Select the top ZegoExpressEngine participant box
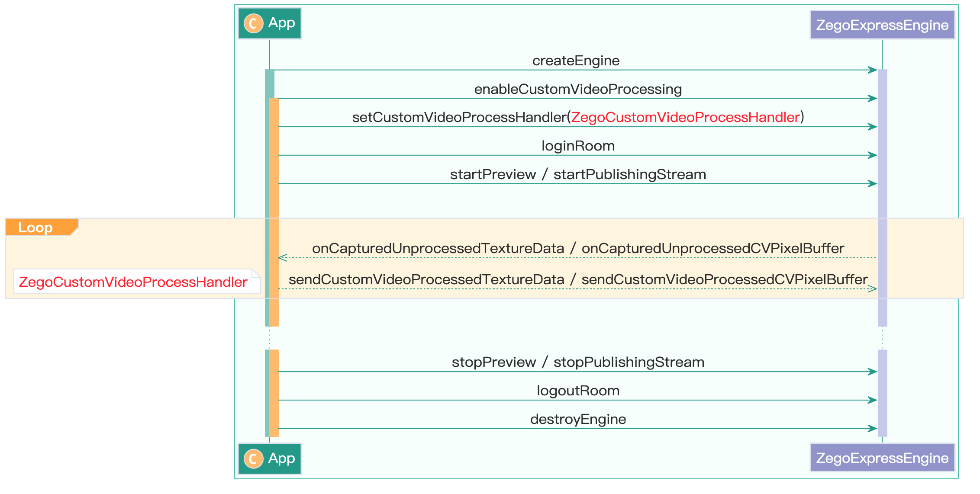 click(x=882, y=25)
